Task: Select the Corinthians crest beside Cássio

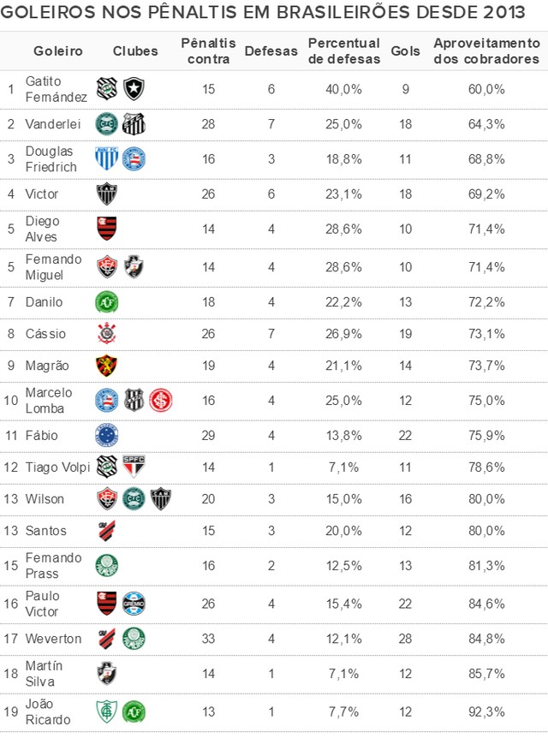Action: (106, 333)
